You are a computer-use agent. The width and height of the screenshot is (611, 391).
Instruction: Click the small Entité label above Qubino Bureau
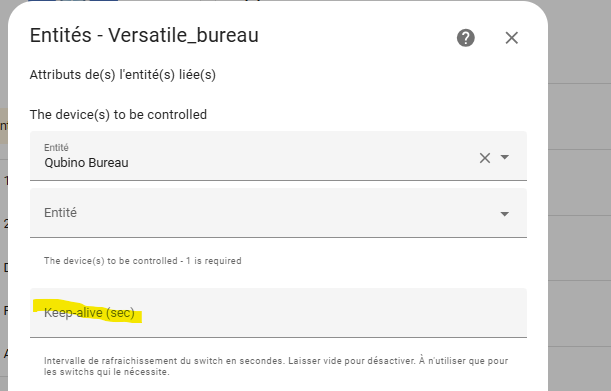coord(56,147)
